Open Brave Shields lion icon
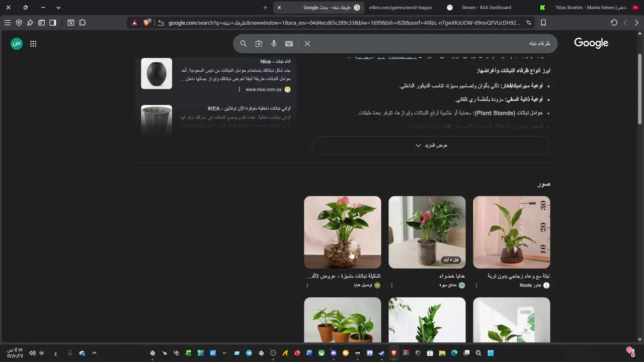This screenshot has width=644, height=362. [x=147, y=23]
